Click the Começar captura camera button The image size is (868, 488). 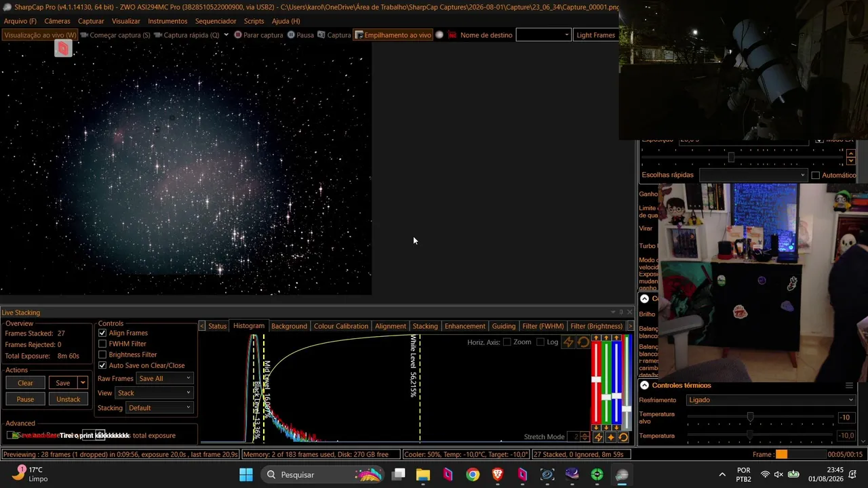[x=115, y=35]
